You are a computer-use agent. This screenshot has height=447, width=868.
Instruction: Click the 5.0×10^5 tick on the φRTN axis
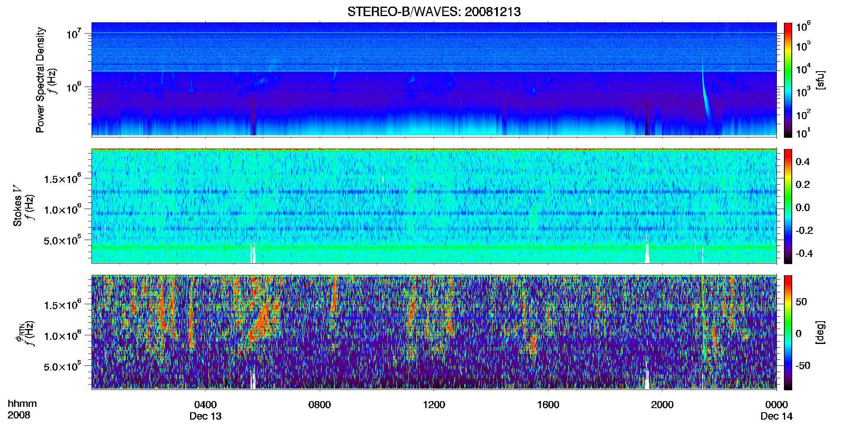pos(63,366)
